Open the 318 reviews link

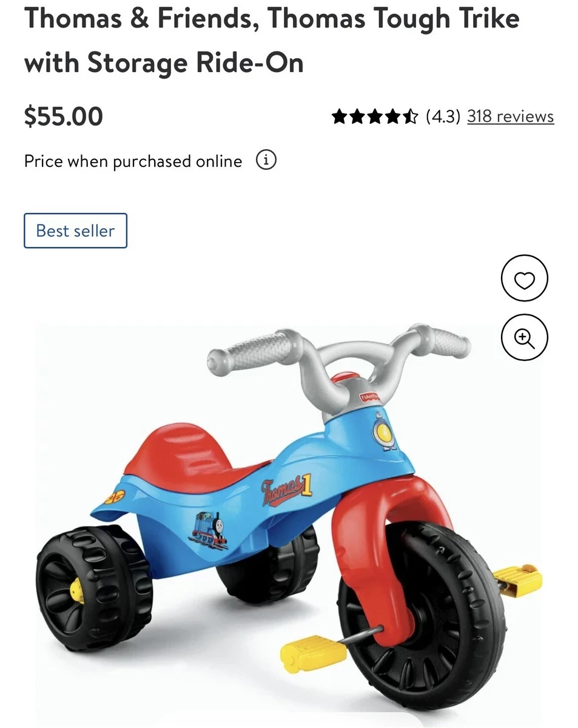point(510,116)
